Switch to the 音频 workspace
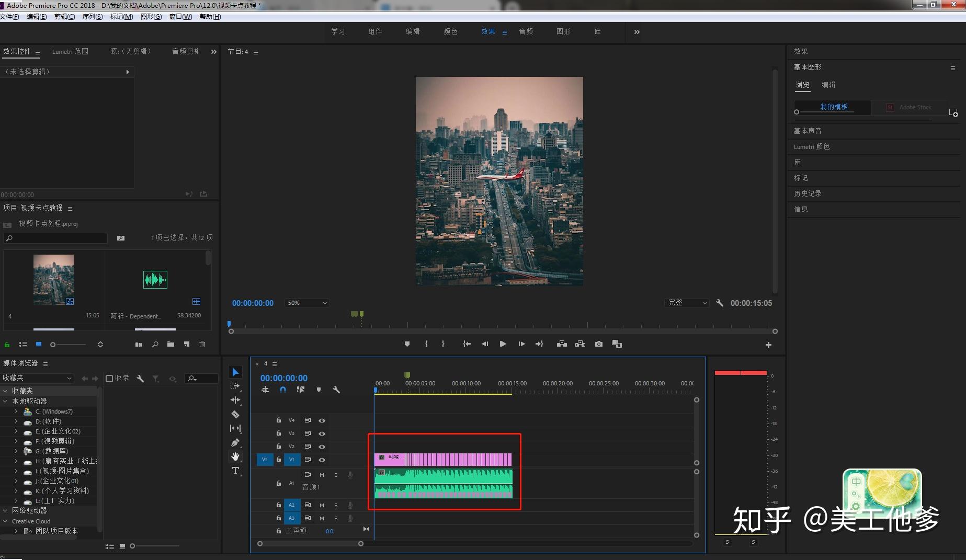The width and height of the screenshot is (966, 560). 526,31
